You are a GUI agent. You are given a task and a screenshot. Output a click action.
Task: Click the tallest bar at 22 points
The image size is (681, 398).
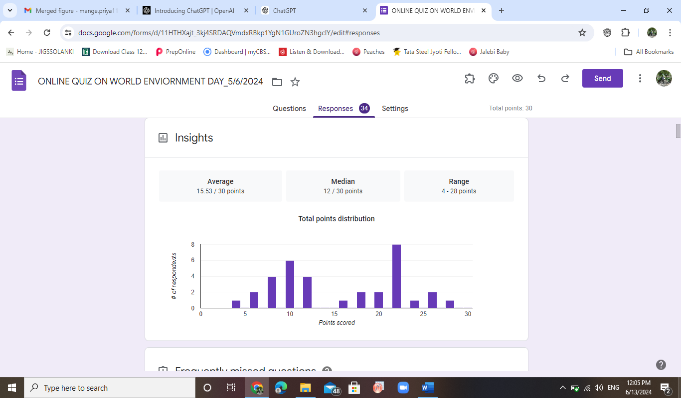pyautogui.click(x=396, y=276)
